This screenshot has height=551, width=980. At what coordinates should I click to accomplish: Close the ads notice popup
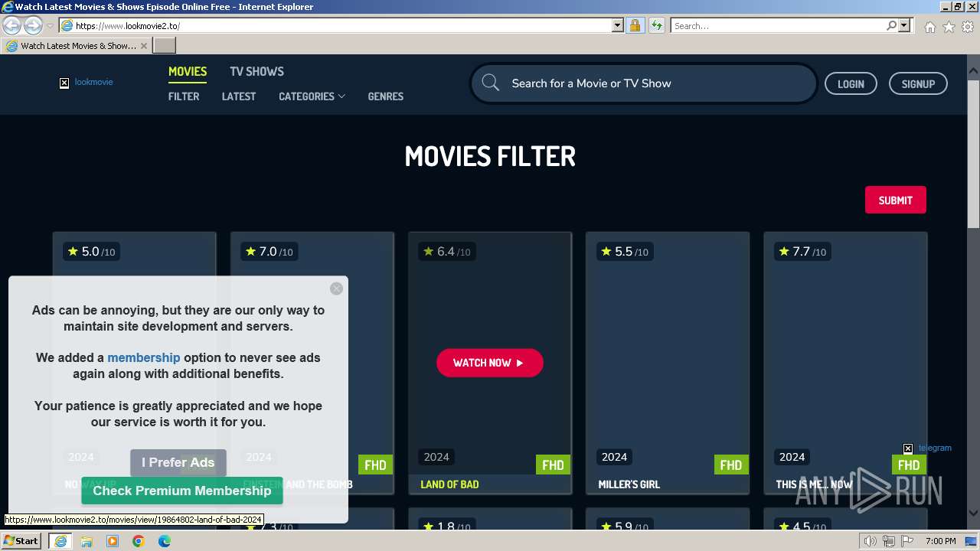[x=336, y=289]
